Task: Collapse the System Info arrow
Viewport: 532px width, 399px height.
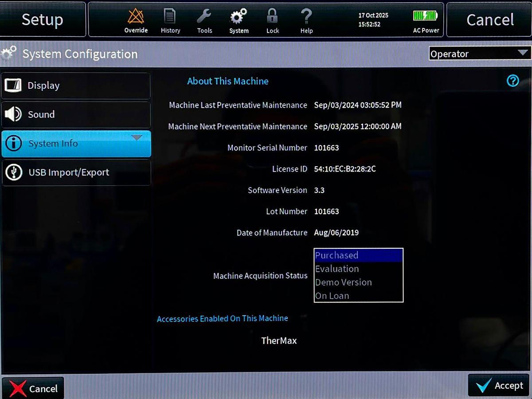Action: tap(137, 138)
